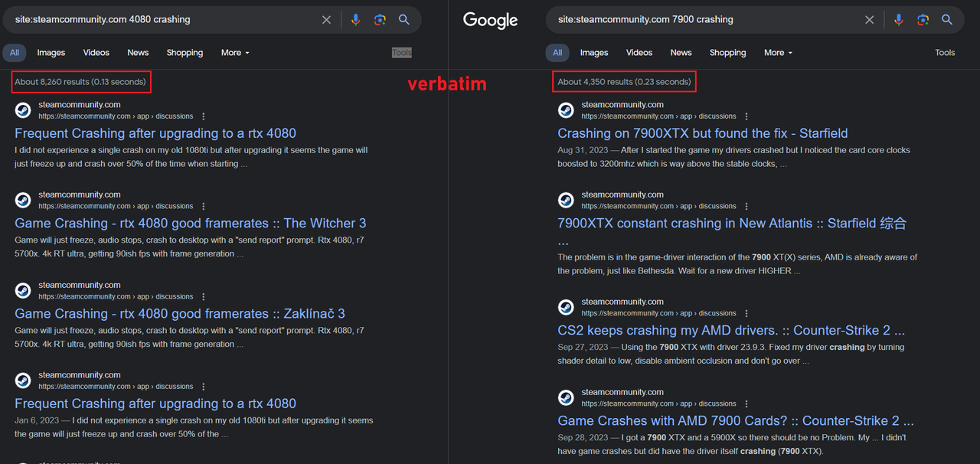The height and width of the screenshot is (464, 980).
Task: Click the snippet starting 'Sep 28, 2023 — I got a 7900'
Action: pos(732,444)
